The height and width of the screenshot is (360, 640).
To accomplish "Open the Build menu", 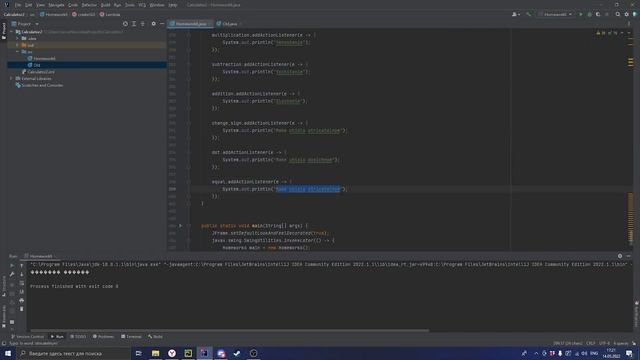I will coord(105,5).
